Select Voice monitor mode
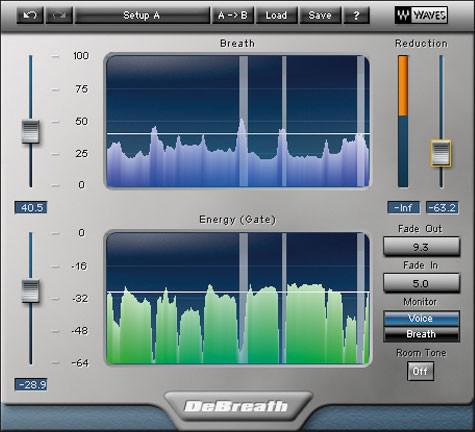Viewport: 475px width, 432px height. [x=421, y=318]
